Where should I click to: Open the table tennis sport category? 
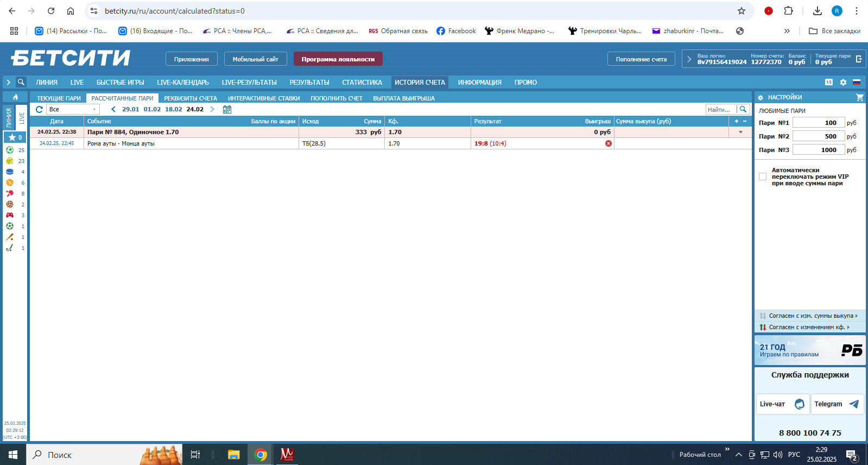coord(10,193)
